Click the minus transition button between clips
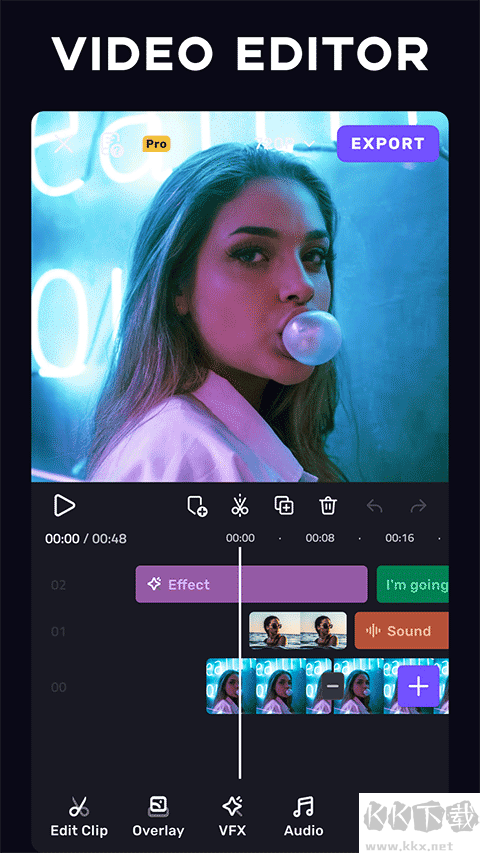The image size is (480, 853). coord(332,686)
